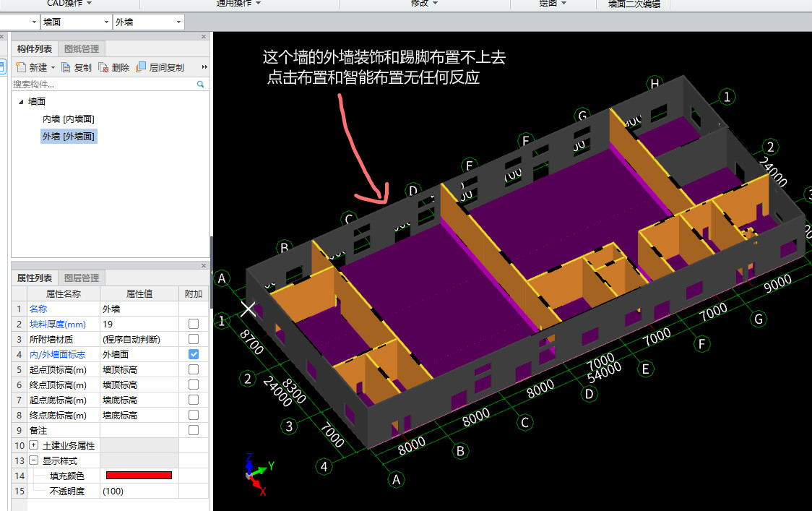Close the 构件列表 panel
This screenshot has width=812, height=511.
204,36
